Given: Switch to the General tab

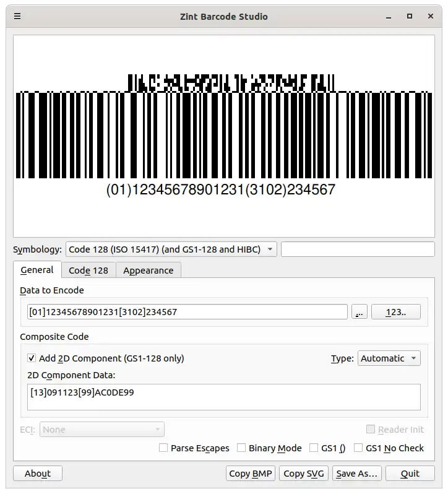Looking at the screenshot, I should [37, 270].
